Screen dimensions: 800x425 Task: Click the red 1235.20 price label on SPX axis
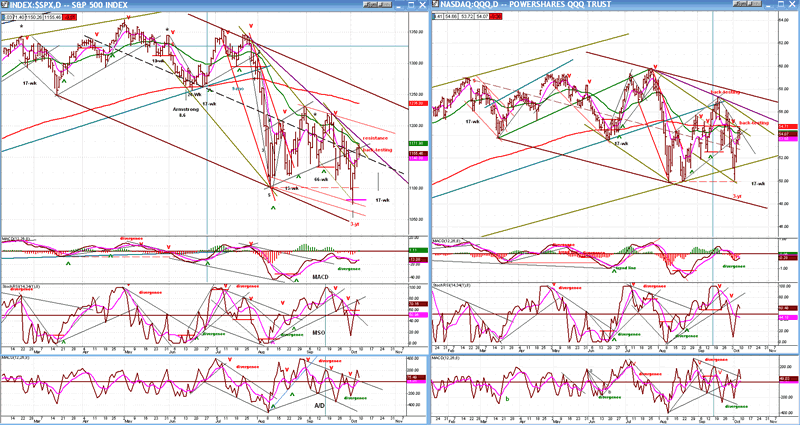(x=416, y=105)
